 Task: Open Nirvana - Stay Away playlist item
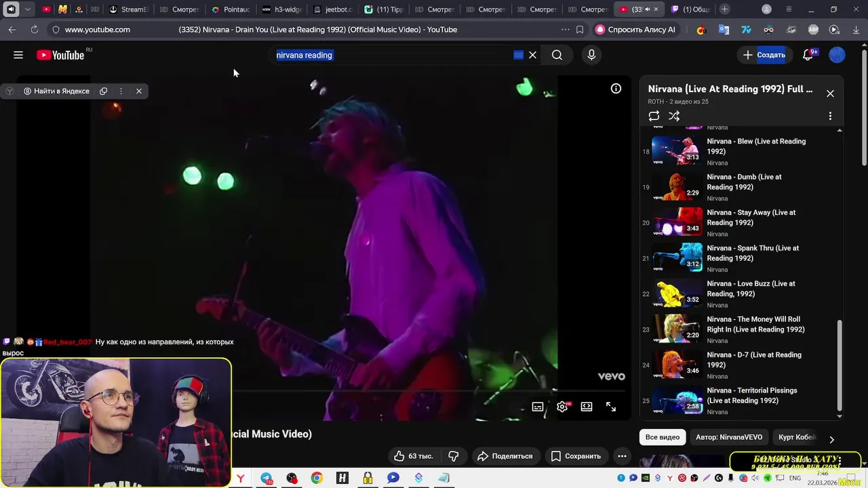pyautogui.click(x=740, y=222)
